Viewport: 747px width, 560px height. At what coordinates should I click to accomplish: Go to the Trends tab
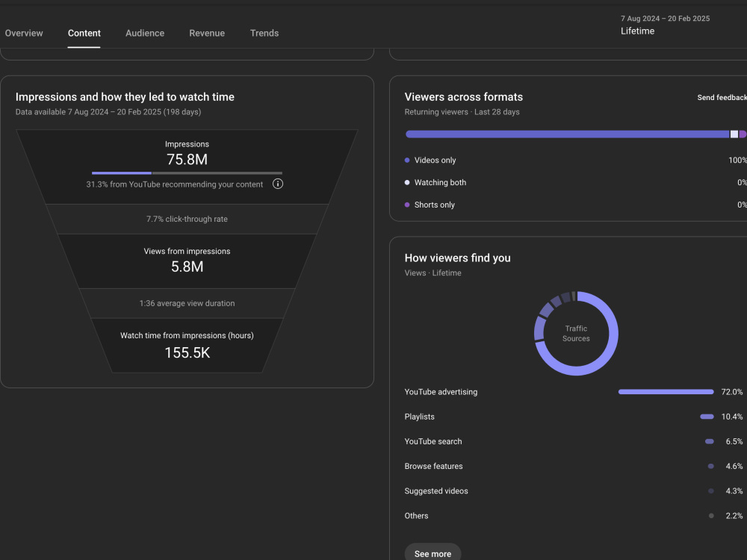(264, 33)
